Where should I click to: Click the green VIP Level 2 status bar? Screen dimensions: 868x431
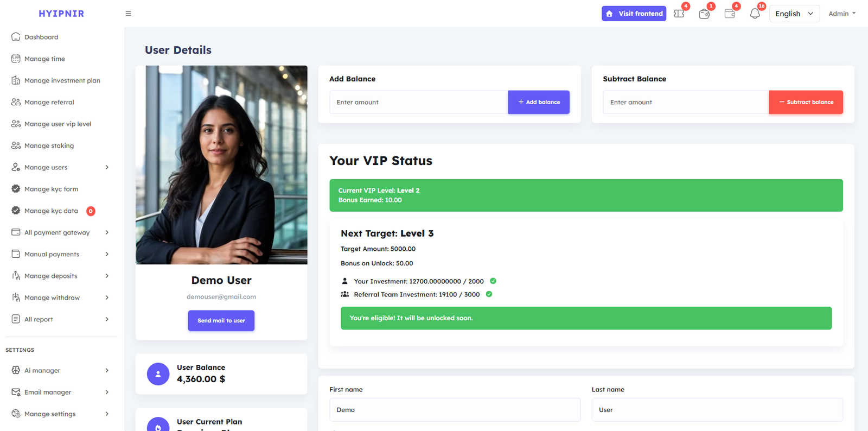(586, 195)
